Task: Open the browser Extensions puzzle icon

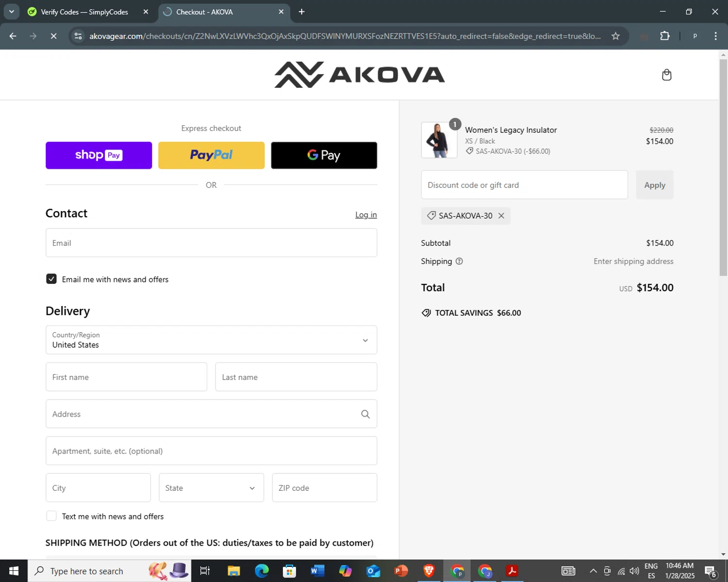Action: click(x=665, y=36)
